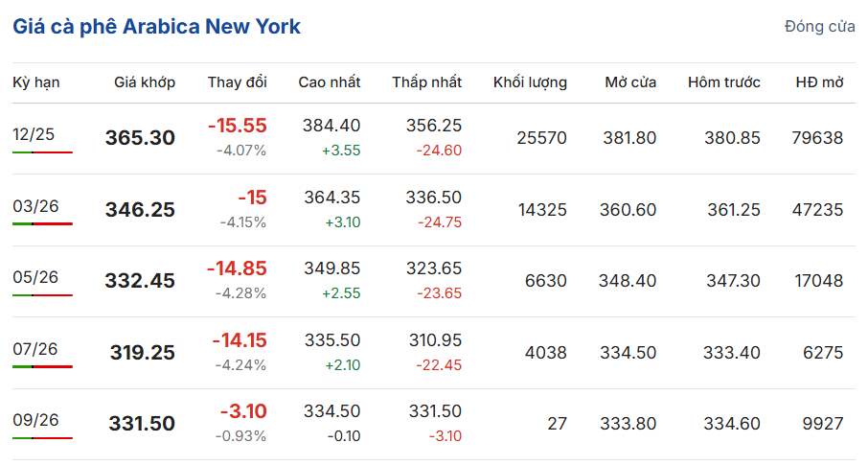Click the 365.30 matched price

click(140, 138)
